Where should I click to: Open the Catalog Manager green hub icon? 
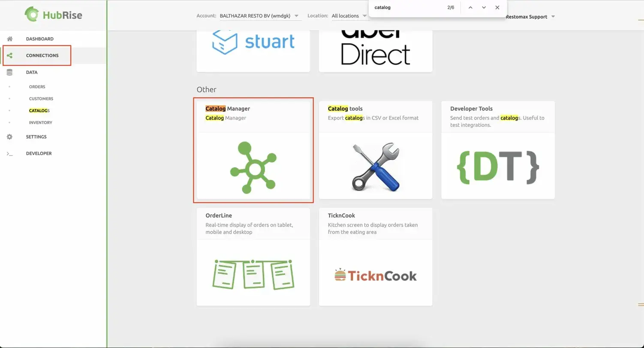253,167
